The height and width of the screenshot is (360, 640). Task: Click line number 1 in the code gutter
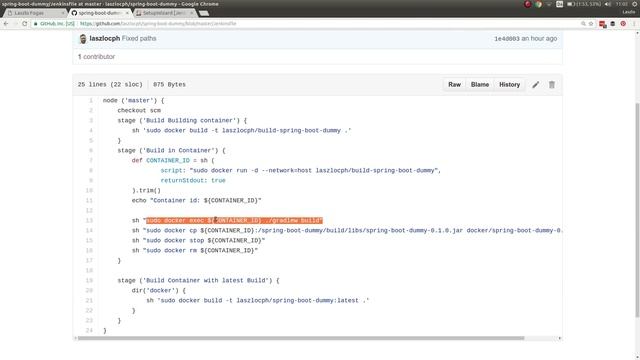(91, 100)
